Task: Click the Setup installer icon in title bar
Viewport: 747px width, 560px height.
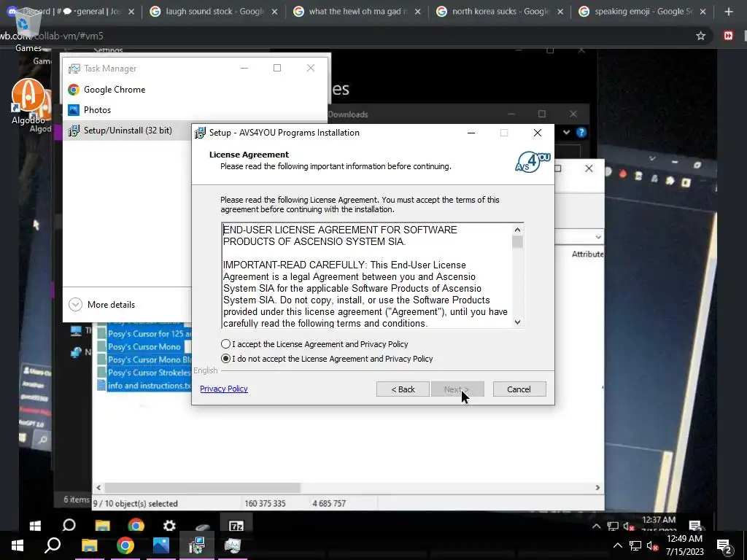Action: click(200, 133)
